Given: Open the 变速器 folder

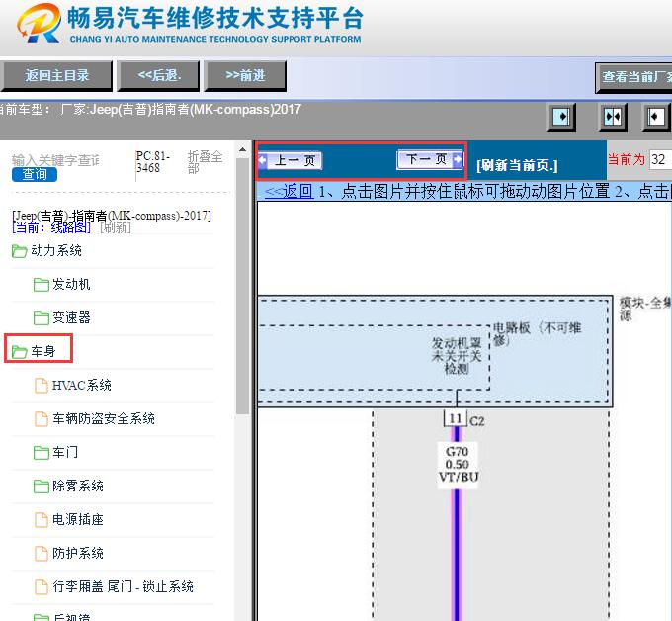Looking at the screenshot, I should click(71, 317).
